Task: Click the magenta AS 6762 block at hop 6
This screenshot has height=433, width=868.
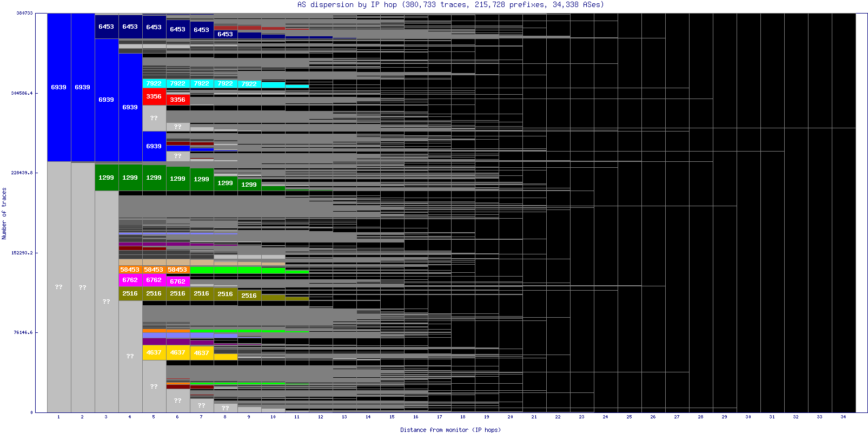Action: tap(178, 281)
